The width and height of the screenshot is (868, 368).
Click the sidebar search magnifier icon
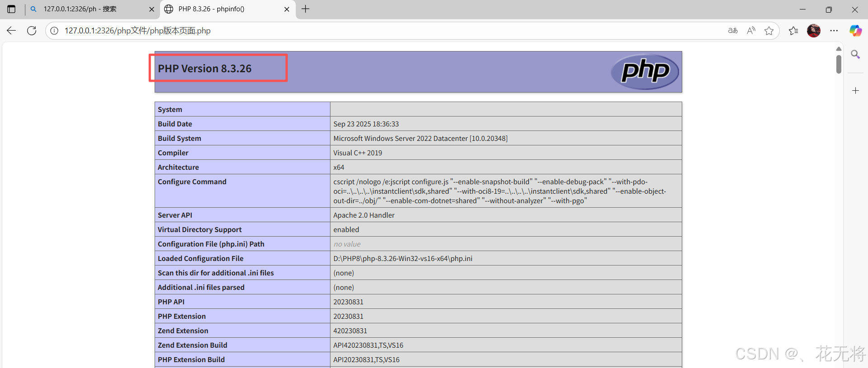[x=855, y=55]
